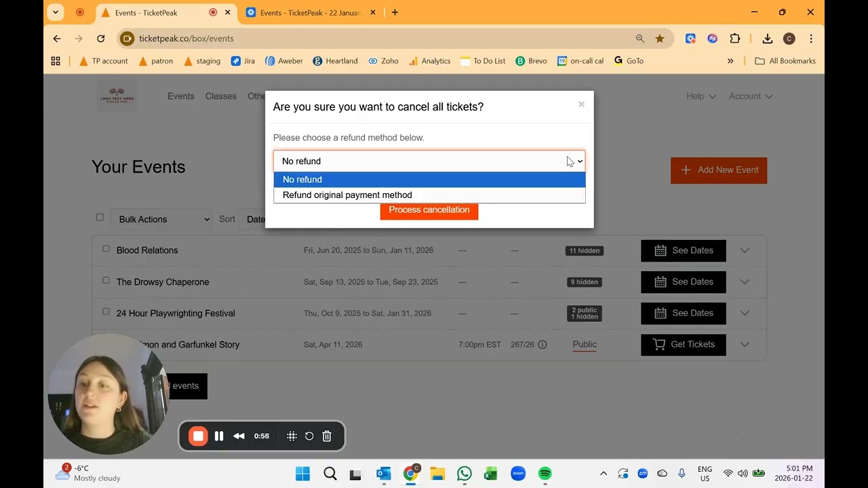
Task: Show more bookmarks chevron
Action: (x=730, y=61)
